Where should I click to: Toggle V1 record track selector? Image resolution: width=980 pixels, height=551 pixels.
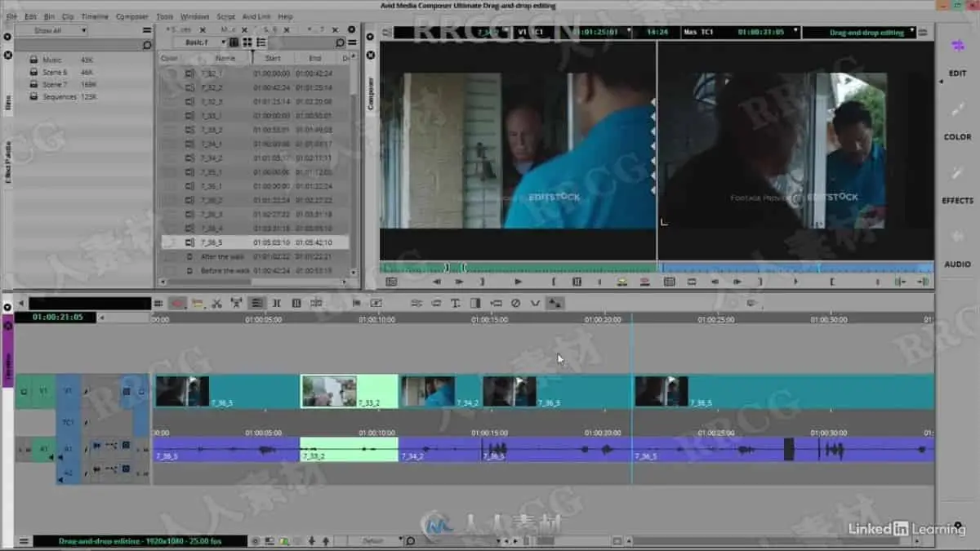(69, 391)
